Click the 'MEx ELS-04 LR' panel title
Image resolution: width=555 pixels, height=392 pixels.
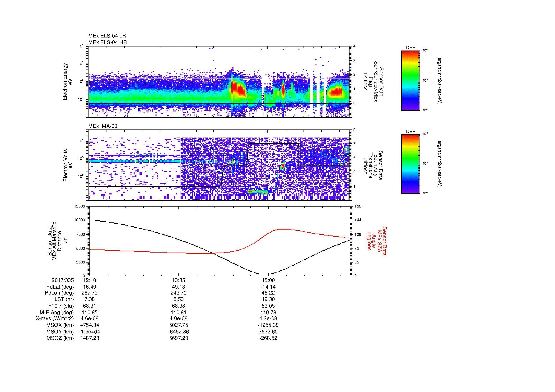tap(107, 36)
